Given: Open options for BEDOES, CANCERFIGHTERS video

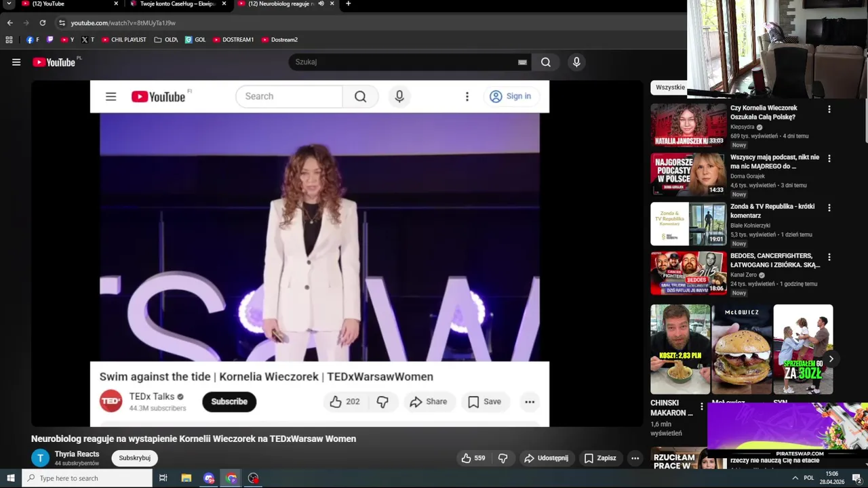Looking at the screenshot, I should pos(829,258).
